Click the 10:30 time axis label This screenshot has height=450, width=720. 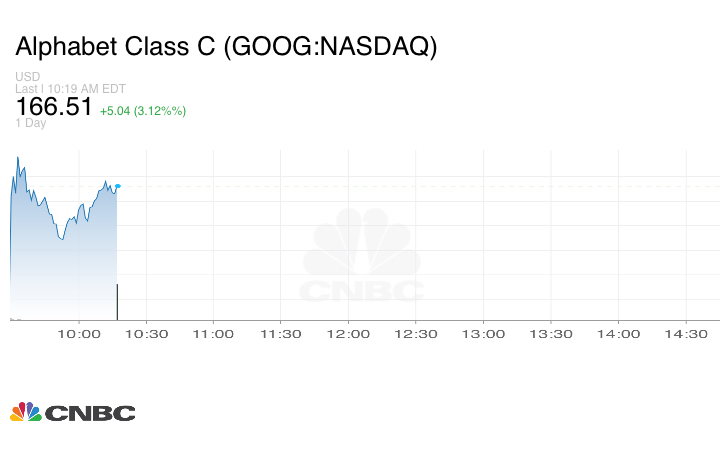[x=146, y=334]
